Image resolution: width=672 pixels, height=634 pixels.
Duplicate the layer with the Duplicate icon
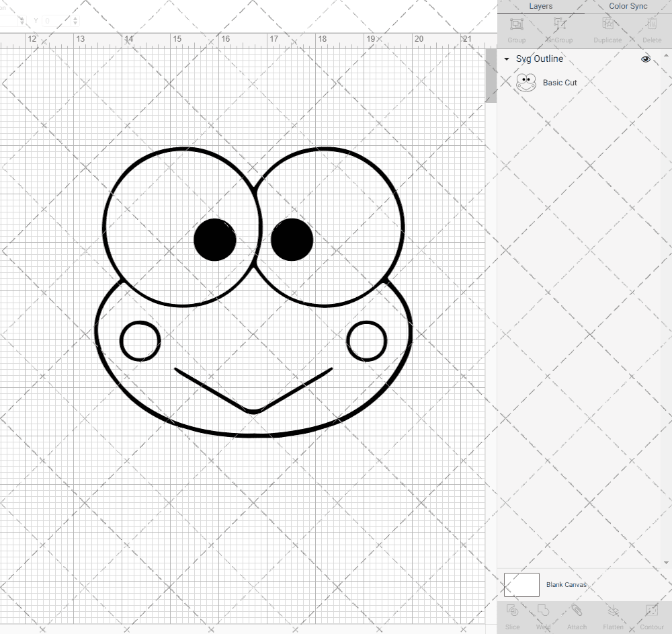(x=607, y=28)
